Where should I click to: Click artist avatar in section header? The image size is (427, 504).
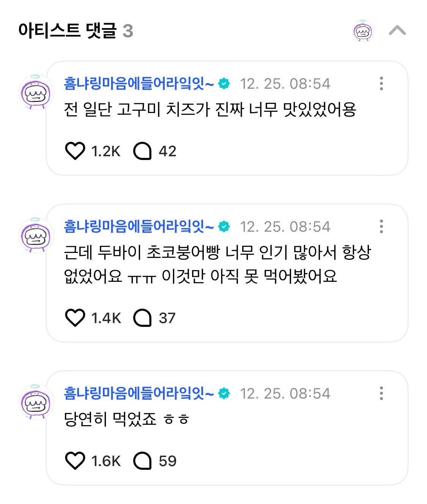click(363, 31)
